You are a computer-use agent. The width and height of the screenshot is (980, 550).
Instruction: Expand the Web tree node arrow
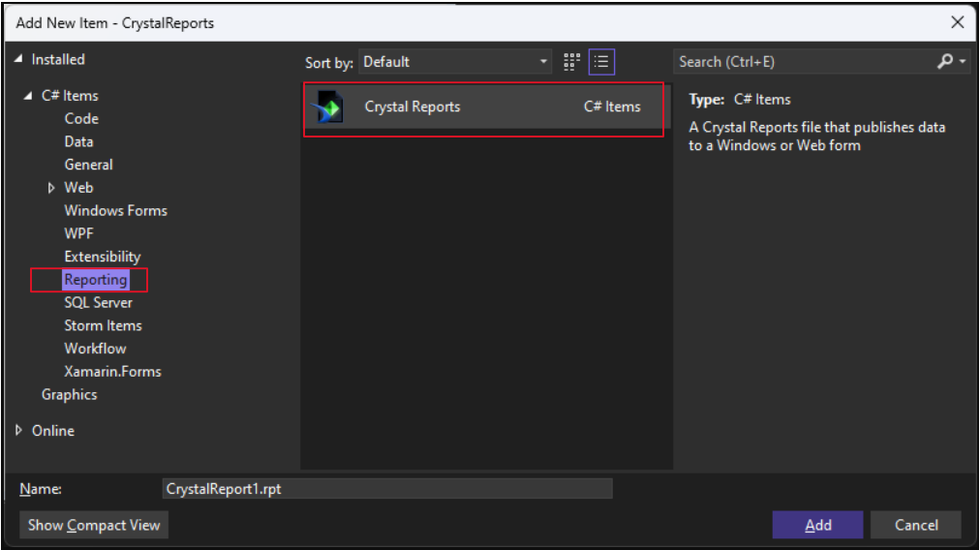[x=51, y=188]
